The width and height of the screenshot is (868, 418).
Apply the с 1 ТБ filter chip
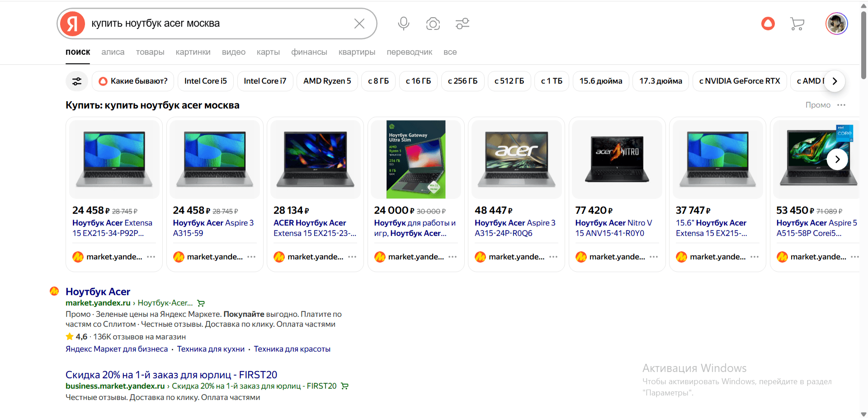pos(552,81)
